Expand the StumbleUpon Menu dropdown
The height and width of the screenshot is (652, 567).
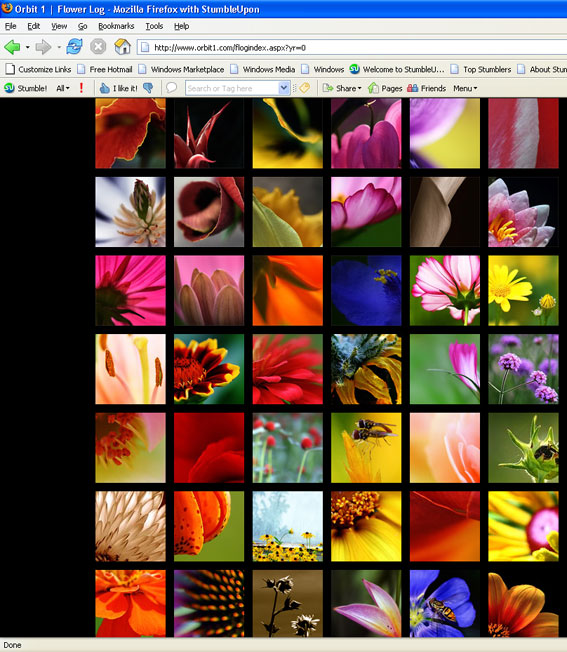465,88
